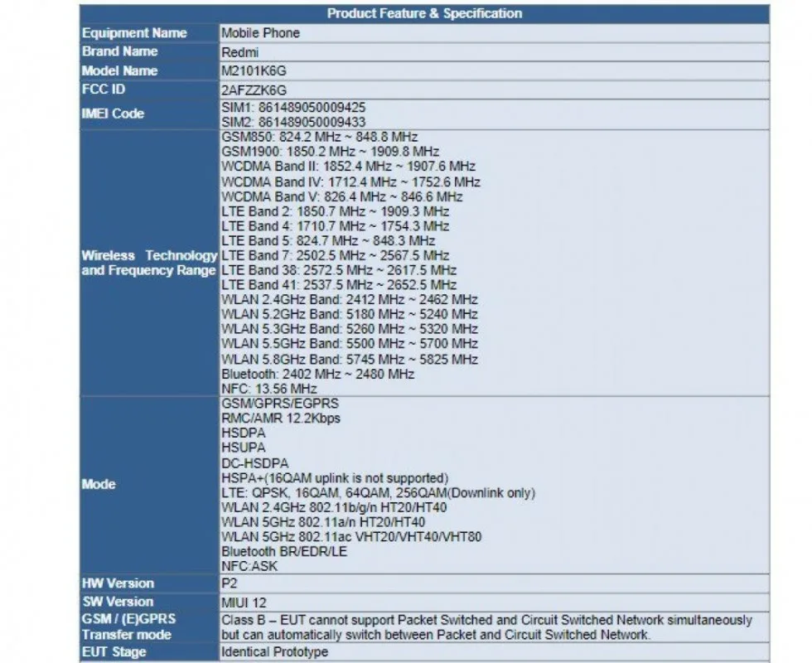Click the model value 'M2101K6G'
This screenshot has width=812, height=663.
click(254, 71)
